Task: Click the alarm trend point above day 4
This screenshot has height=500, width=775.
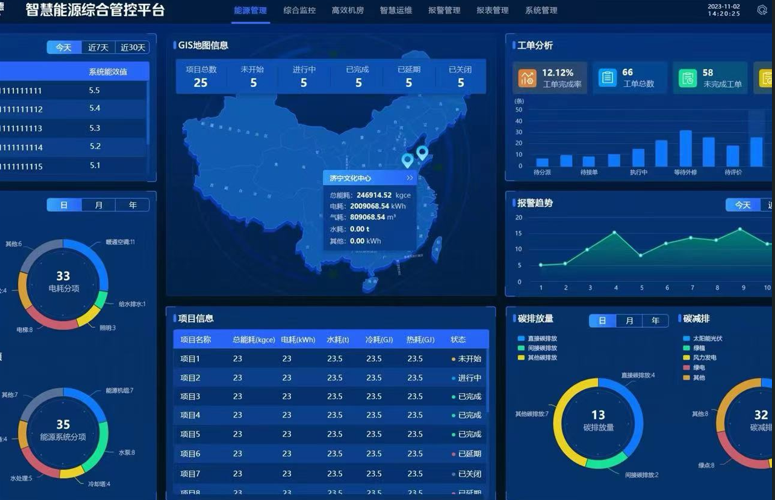Action: click(614, 232)
